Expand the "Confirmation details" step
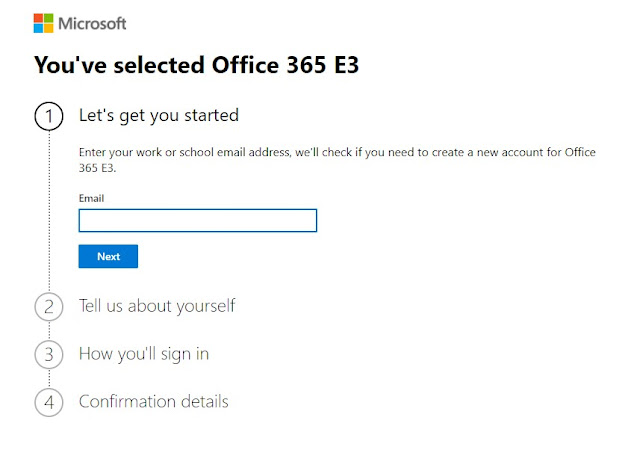This screenshot has height=450, width=640. (x=154, y=401)
